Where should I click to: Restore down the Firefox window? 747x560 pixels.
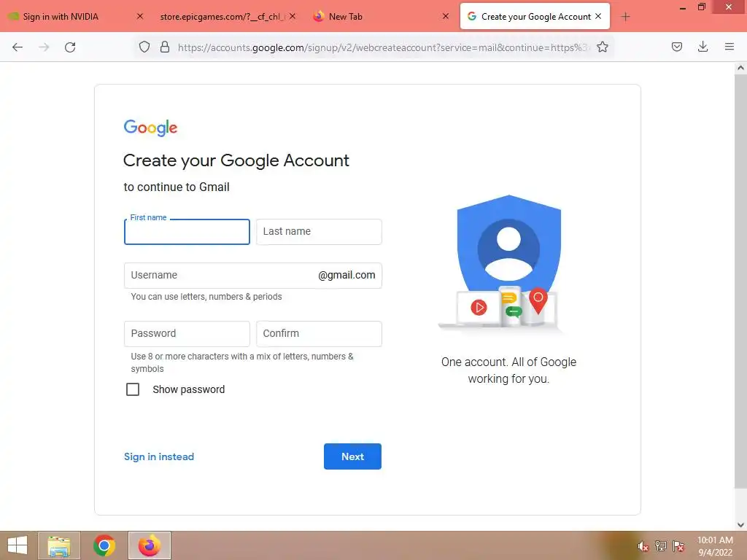point(702,7)
